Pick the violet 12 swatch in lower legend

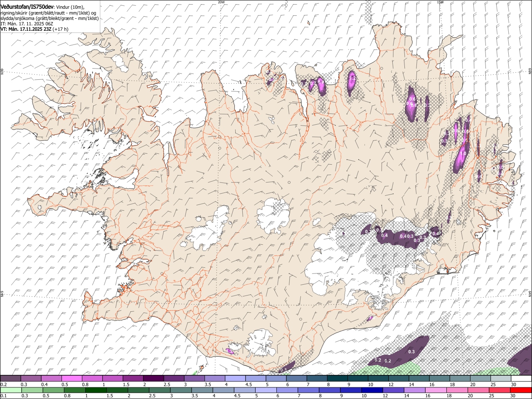[394, 390]
